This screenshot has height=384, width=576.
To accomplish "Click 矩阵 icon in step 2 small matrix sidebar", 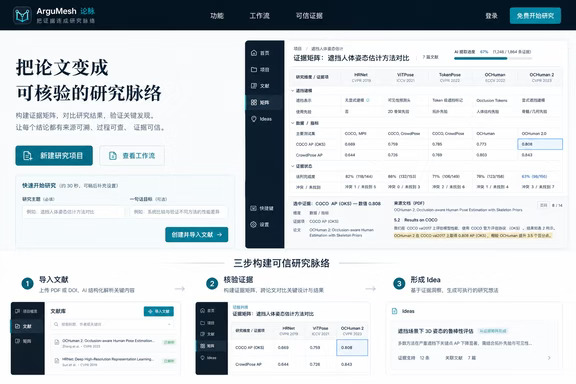I will [202, 346].
